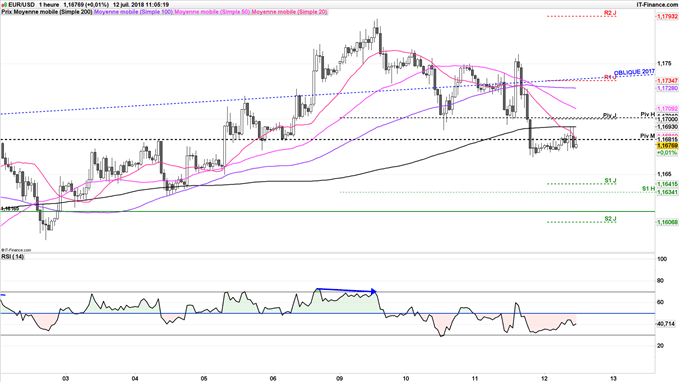Click the green '+0,01%' change tag
The height and width of the screenshot is (382, 679).
[667, 152]
